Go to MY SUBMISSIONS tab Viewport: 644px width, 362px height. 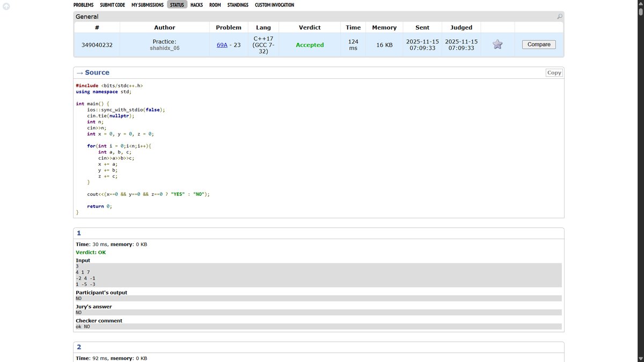[148, 5]
